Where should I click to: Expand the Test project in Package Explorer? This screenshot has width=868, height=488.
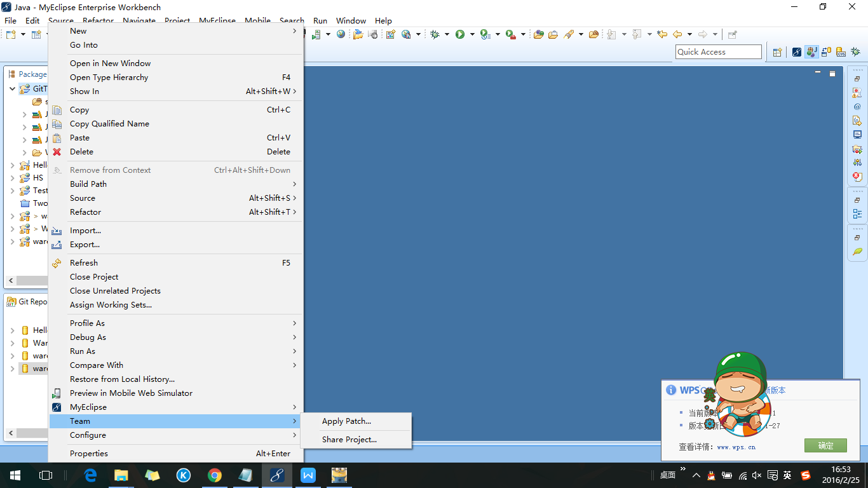coord(12,191)
